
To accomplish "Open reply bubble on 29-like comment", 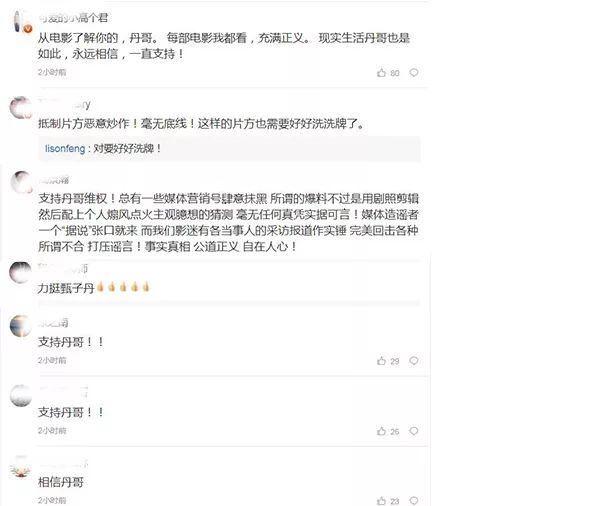I will [x=414, y=361].
